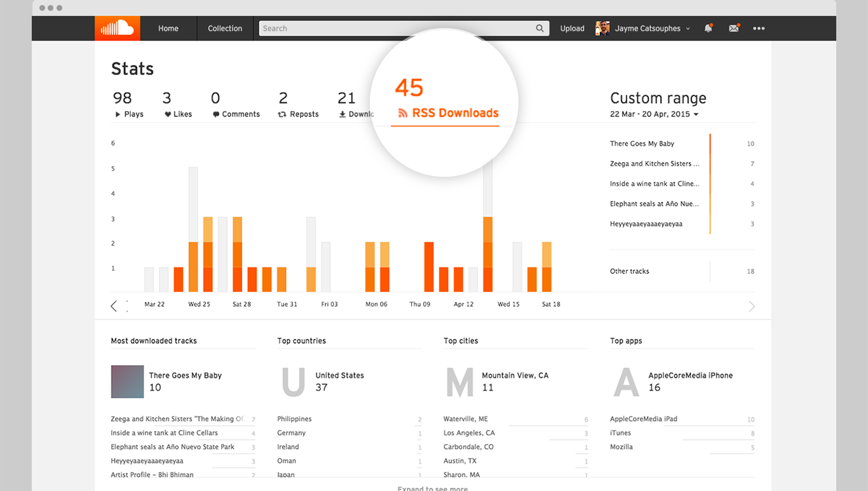Screen dimensions: 868x491
Task: Click the Downloads arrow icon
Action: click(342, 114)
